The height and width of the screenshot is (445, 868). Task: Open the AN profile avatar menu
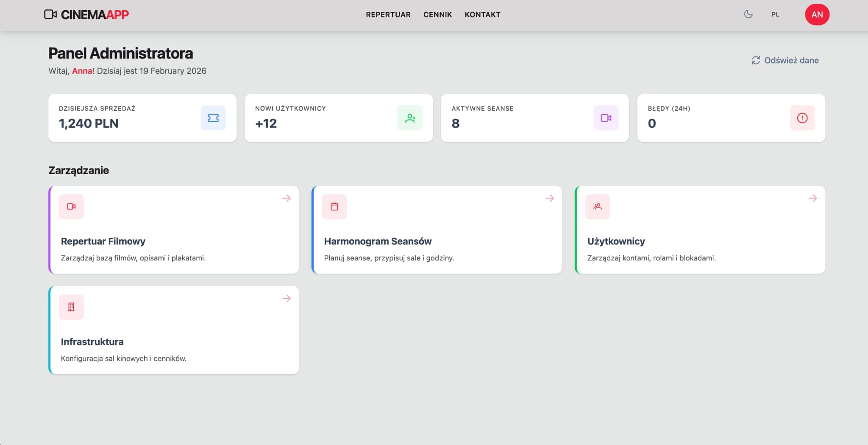(x=817, y=14)
